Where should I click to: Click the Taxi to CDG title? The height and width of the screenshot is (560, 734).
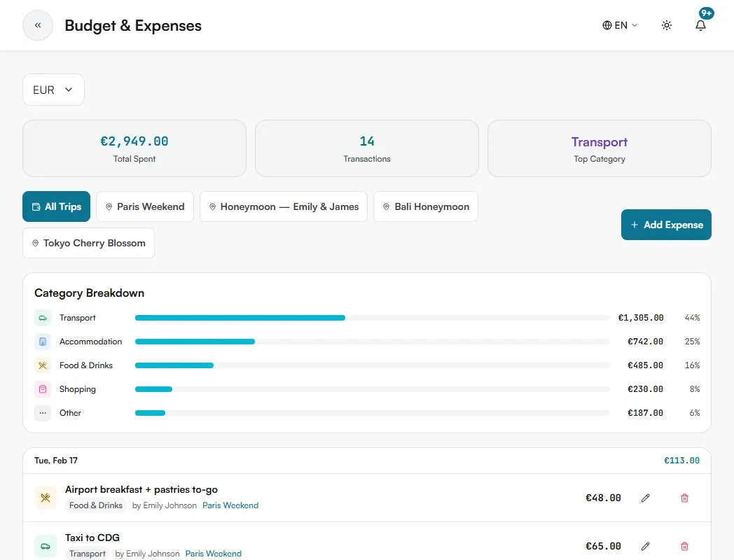click(x=92, y=538)
